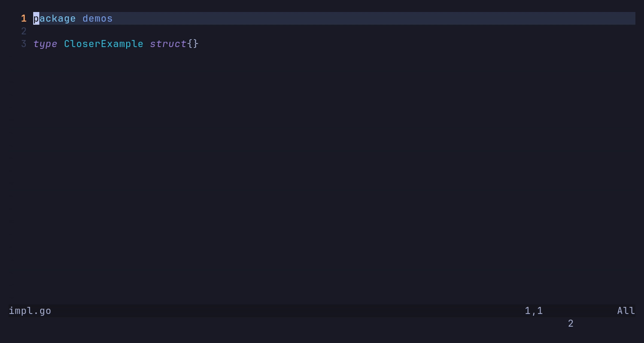Click the italic "struct" keyword

click(168, 44)
